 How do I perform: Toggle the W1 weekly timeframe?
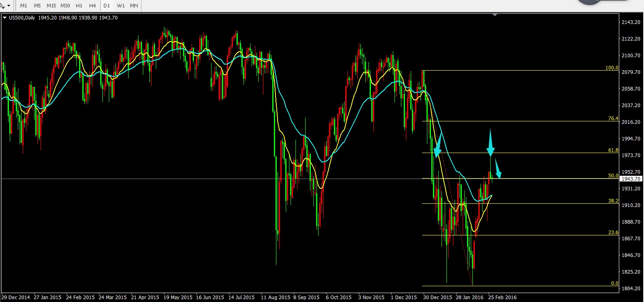pos(121,6)
